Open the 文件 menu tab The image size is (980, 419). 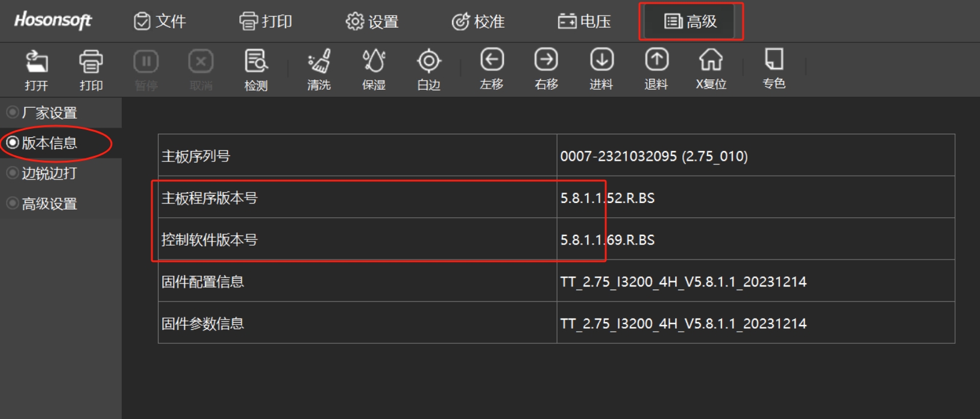click(x=160, y=22)
